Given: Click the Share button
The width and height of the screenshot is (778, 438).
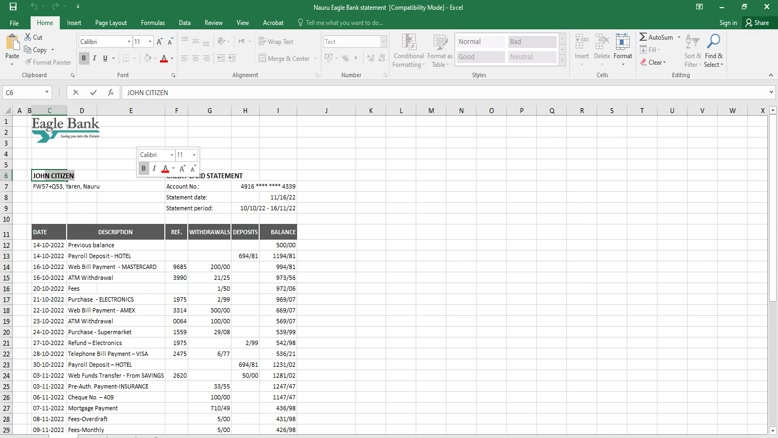Looking at the screenshot, I should point(756,22).
